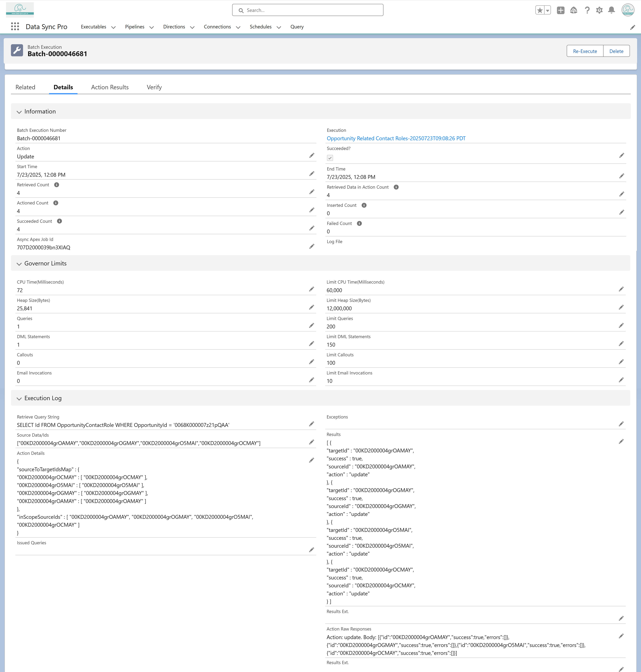
Task: Open the Help question mark icon
Action: click(x=587, y=10)
